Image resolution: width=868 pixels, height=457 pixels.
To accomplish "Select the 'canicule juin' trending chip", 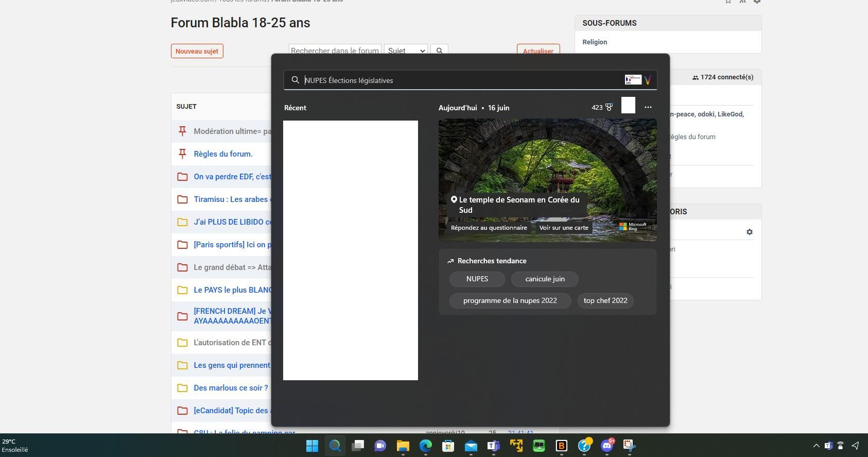I will pyautogui.click(x=545, y=279).
